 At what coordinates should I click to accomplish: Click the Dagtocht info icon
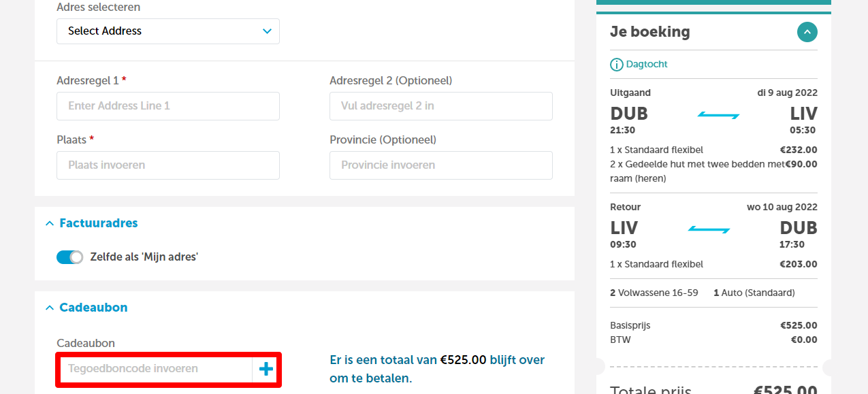tap(616, 65)
